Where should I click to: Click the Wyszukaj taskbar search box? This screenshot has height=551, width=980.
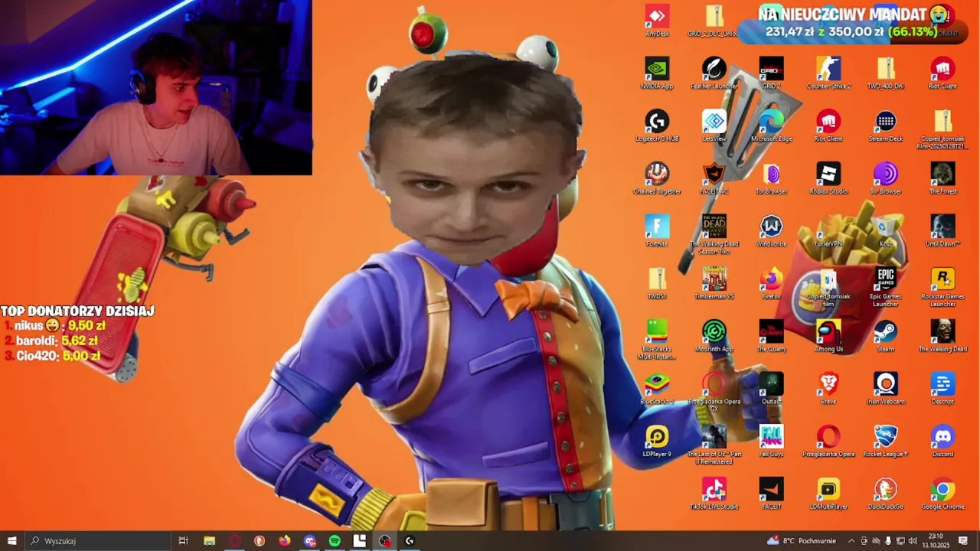[97, 541]
